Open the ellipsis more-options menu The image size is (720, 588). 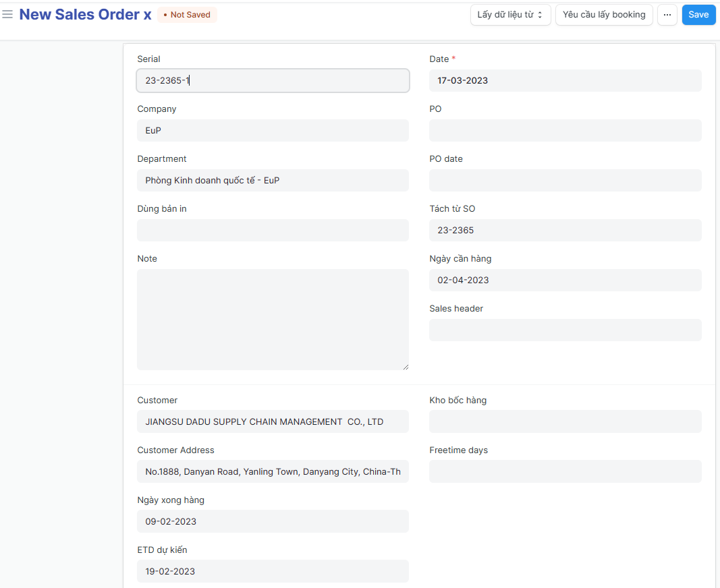(x=667, y=14)
